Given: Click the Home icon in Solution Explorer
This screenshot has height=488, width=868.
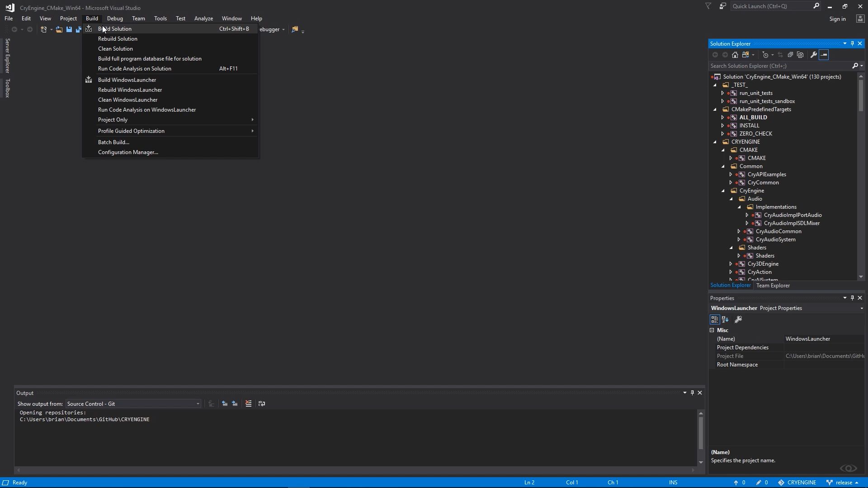Looking at the screenshot, I should pos(735,55).
